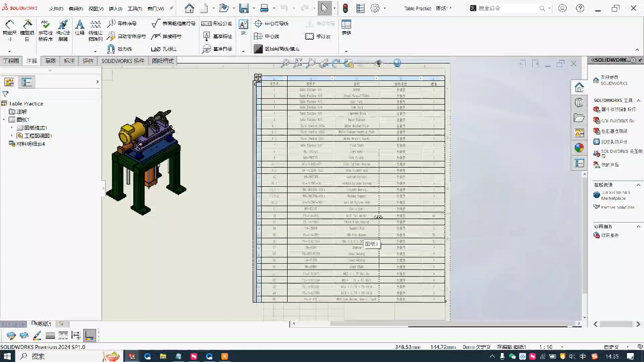Open the Design Library panel icon
This screenshot has width=644, height=362.
pyautogui.click(x=579, y=102)
